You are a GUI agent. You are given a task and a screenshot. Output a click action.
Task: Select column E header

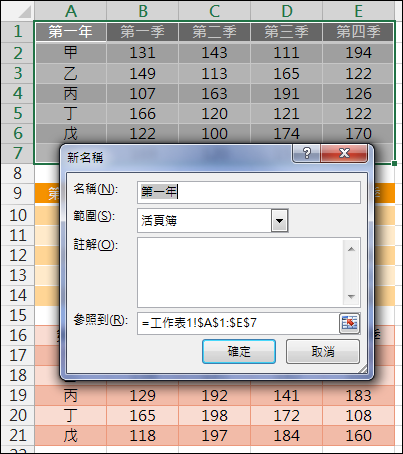click(x=358, y=11)
